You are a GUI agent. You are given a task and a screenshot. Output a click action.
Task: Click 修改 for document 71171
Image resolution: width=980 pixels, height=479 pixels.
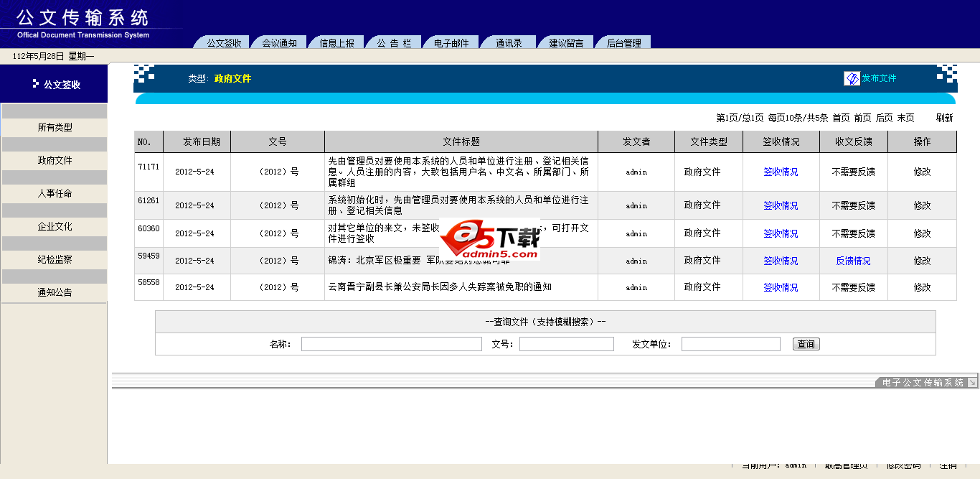coord(922,172)
